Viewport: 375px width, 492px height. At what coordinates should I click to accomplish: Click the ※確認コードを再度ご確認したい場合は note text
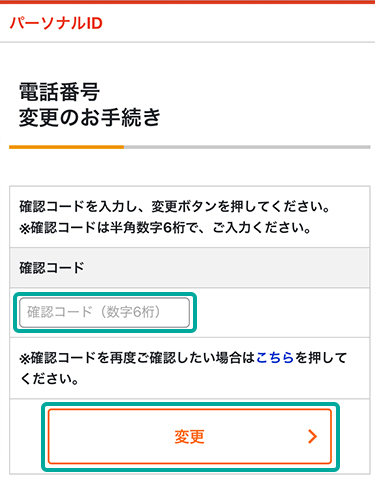click(137, 358)
